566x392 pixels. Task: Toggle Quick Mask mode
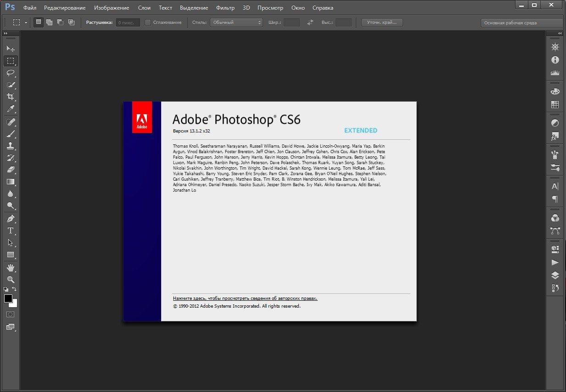(x=11, y=315)
